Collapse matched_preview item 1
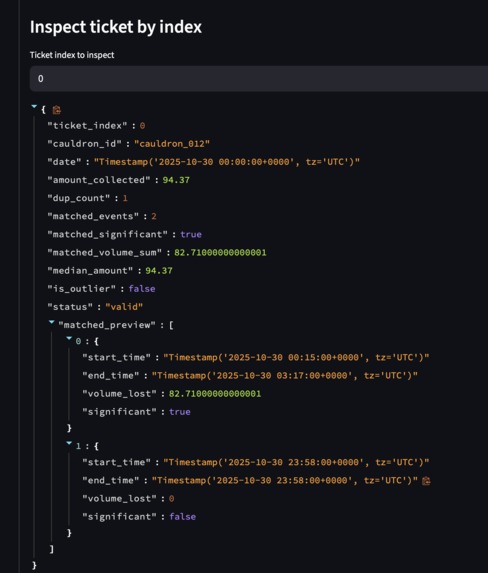The width and height of the screenshot is (488, 573). click(x=69, y=443)
